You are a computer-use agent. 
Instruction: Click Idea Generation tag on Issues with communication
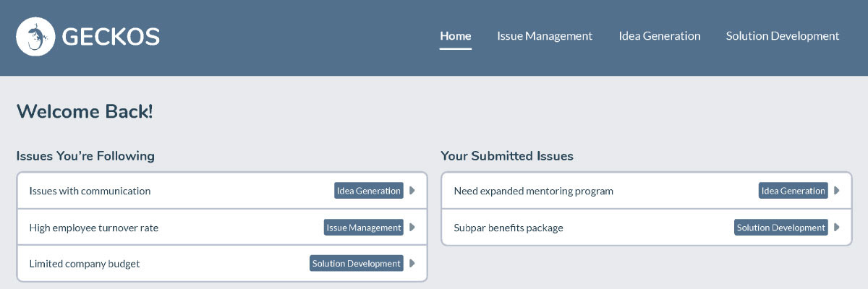point(369,191)
